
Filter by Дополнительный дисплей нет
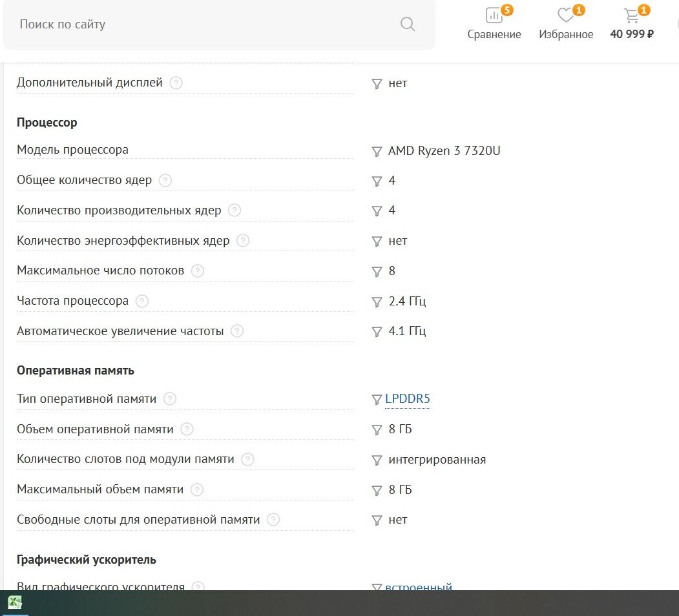(377, 83)
